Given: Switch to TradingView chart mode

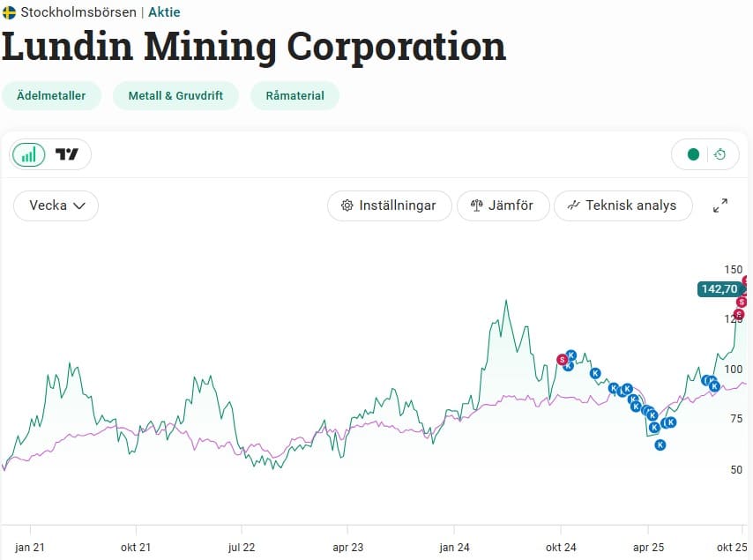Looking at the screenshot, I should (67, 154).
